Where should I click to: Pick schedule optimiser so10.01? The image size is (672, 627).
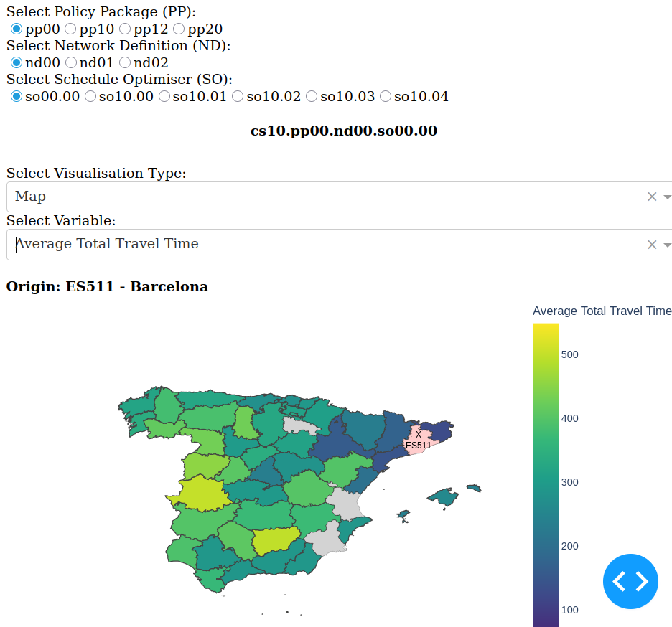[x=164, y=96]
